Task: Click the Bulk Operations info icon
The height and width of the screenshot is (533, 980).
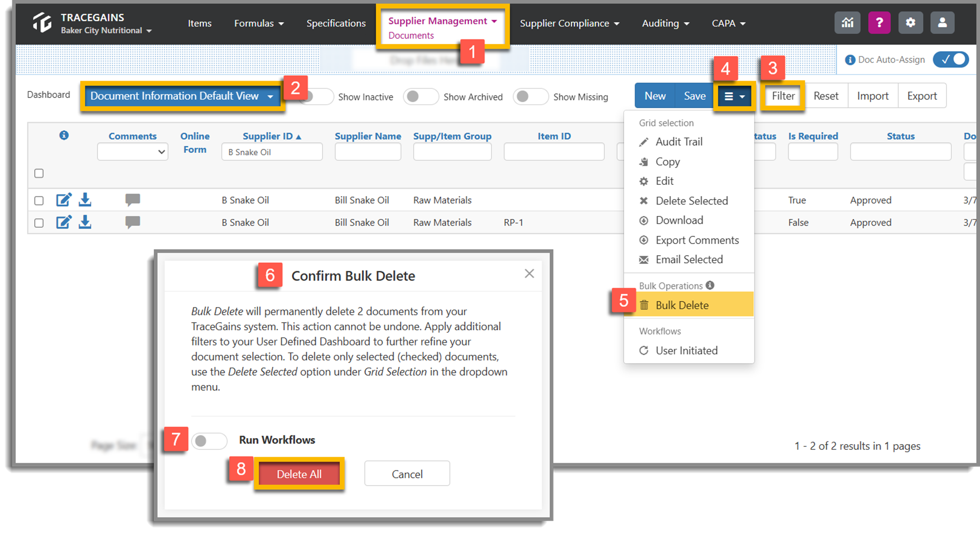Action: coord(710,285)
